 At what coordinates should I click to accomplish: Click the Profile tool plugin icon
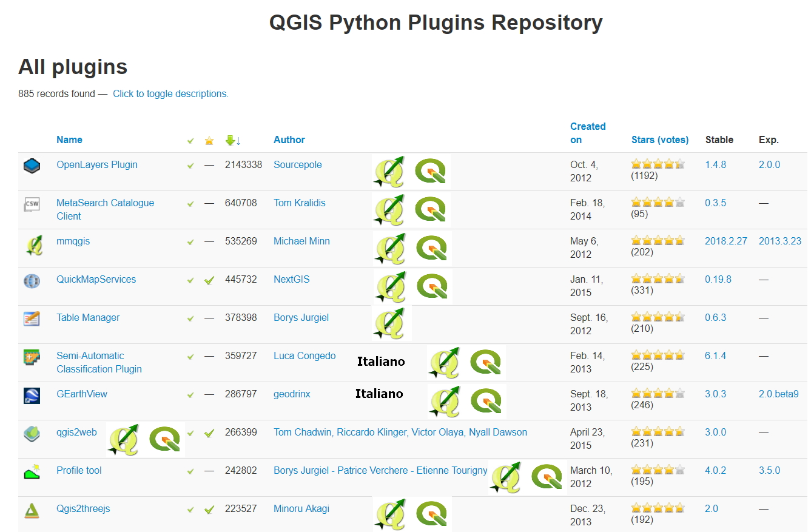[32, 472]
